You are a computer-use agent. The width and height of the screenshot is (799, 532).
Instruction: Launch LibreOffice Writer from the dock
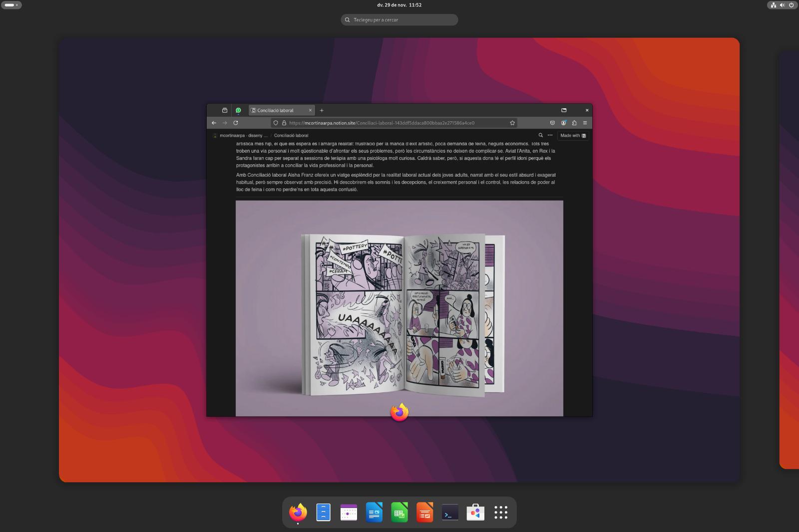pyautogui.click(x=374, y=512)
